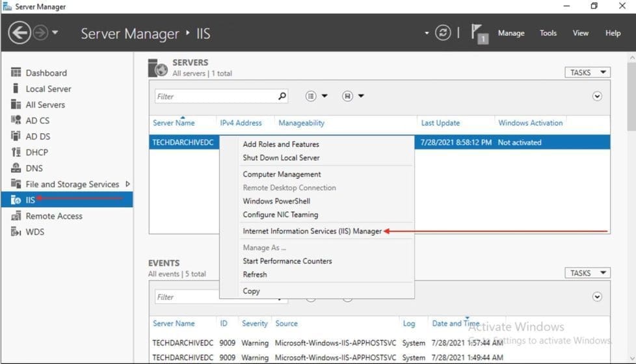Expand the Servers TASKS dropdown
636x364 pixels.
click(587, 73)
